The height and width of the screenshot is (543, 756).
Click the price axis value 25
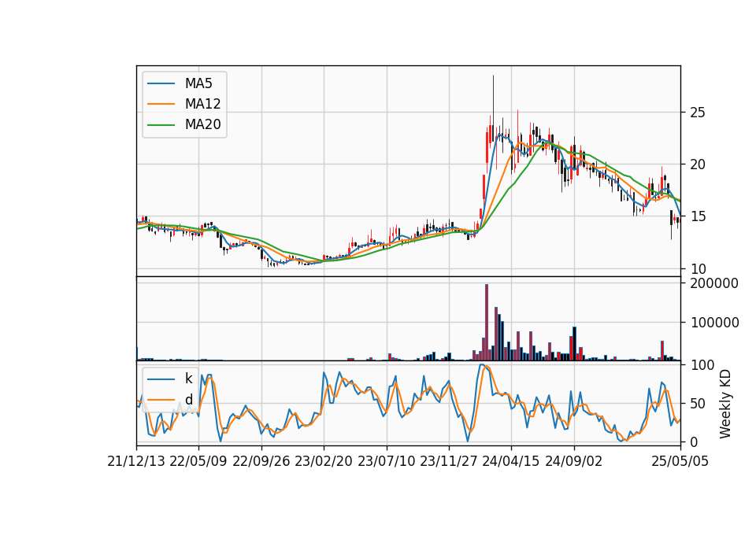coord(698,113)
